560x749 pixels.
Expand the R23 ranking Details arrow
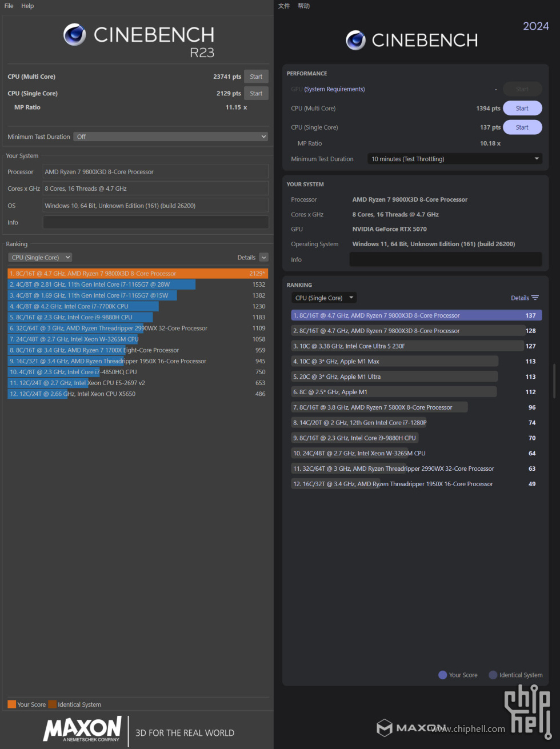(x=263, y=258)
